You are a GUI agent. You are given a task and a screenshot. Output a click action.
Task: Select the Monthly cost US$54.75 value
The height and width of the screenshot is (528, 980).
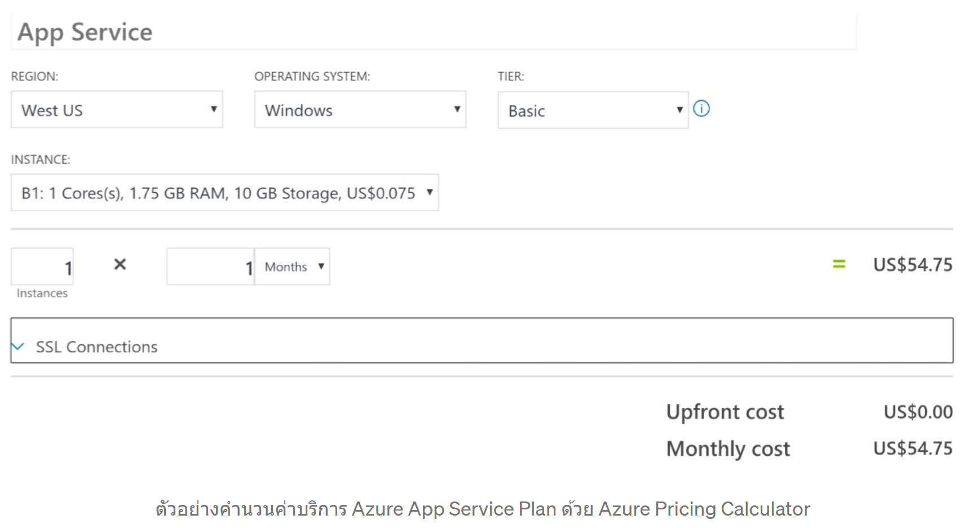click(913, 449)
